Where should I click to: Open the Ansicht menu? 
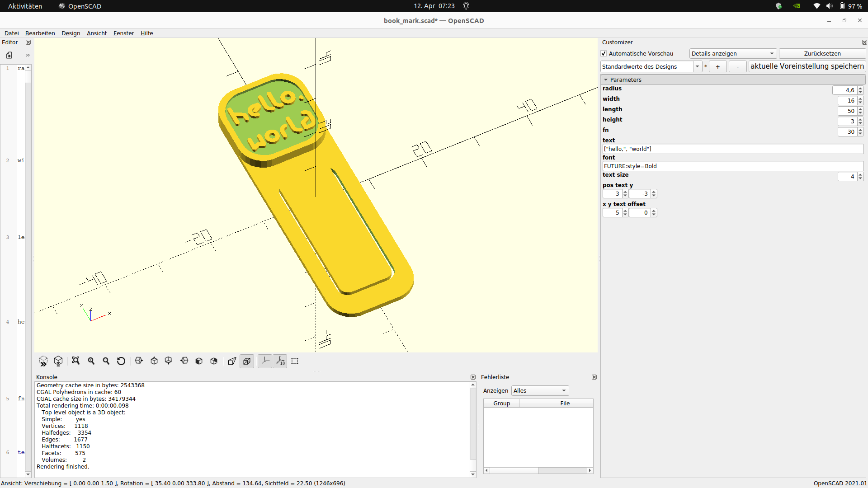(x=96, y=33)
